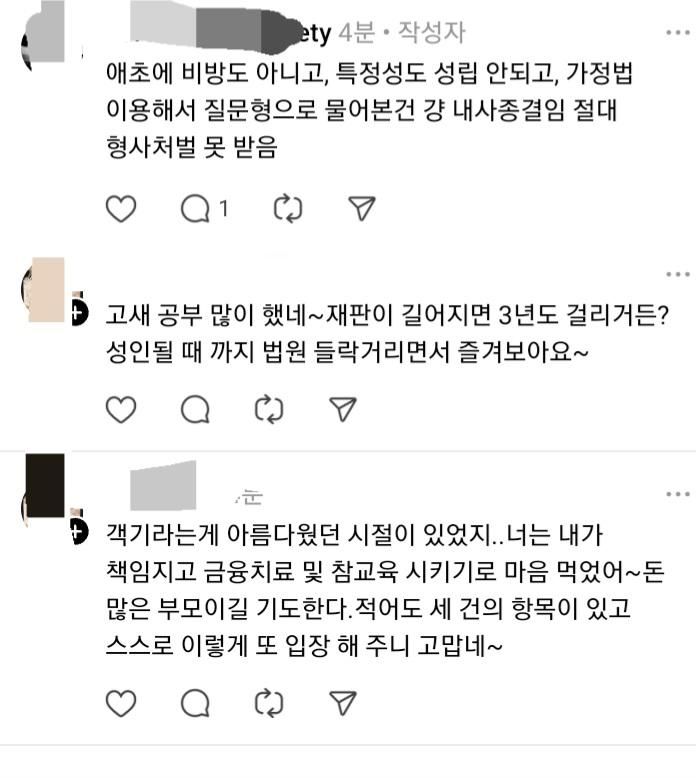The width and height of the screenshot is (696, 778).
Task: Like the first comment about 비방
Action: coord(121,209)
